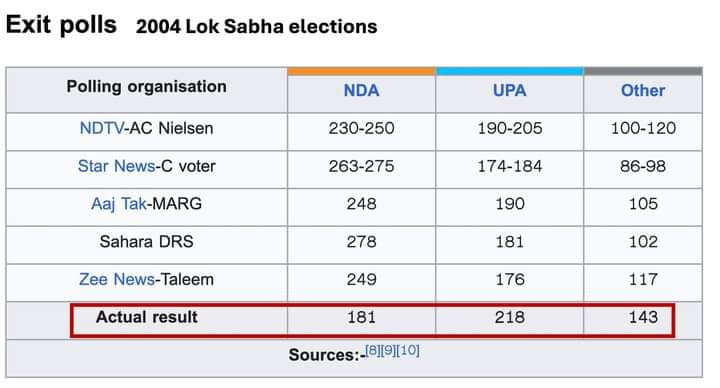Click the gray Other color bar
The height and width of the screenshot is (388, 720).
tap(643, 71)
